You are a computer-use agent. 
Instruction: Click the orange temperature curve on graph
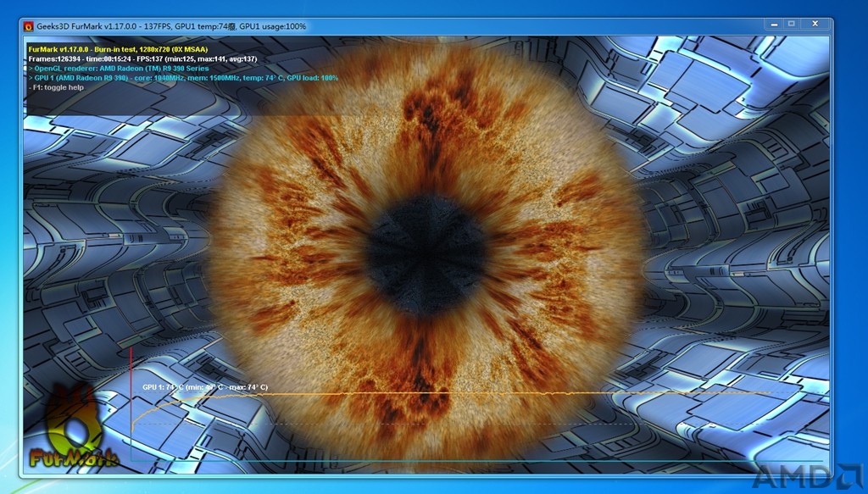click(451, 394)
